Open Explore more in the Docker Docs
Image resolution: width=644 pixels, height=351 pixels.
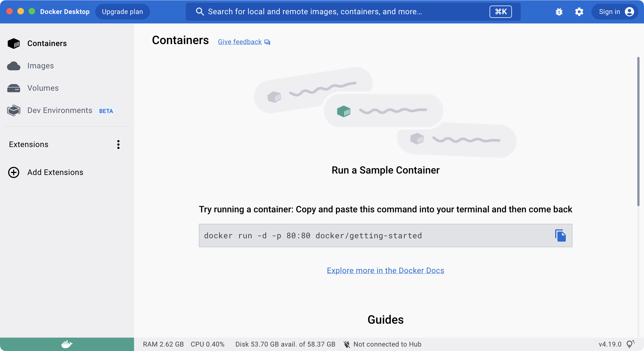point(385,271)
